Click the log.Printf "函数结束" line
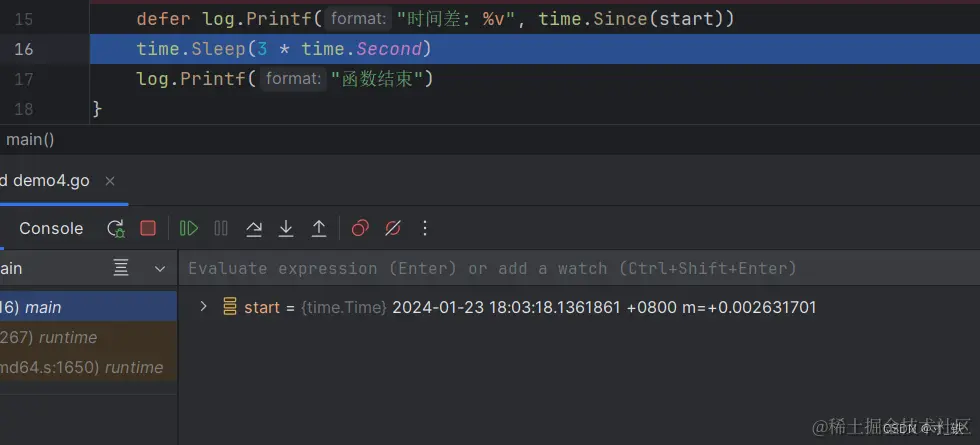The height and width of the screenshot is (445, 980). (285, 79)
